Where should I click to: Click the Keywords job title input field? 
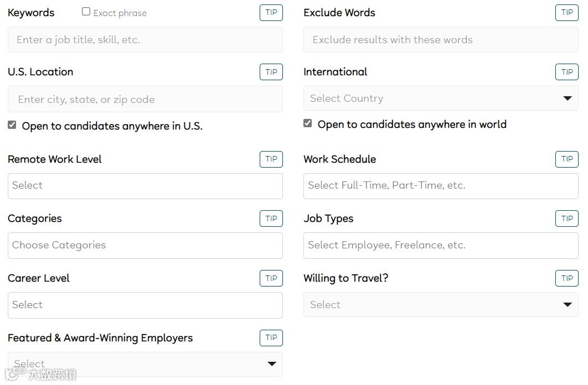[x=145, y=40]
